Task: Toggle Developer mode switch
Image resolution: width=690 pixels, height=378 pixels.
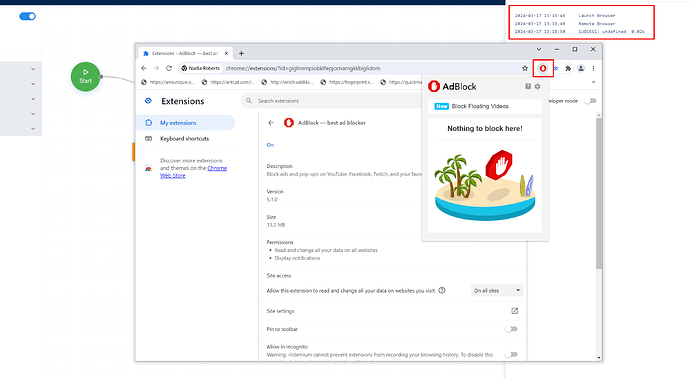Action: pos(590,101)
